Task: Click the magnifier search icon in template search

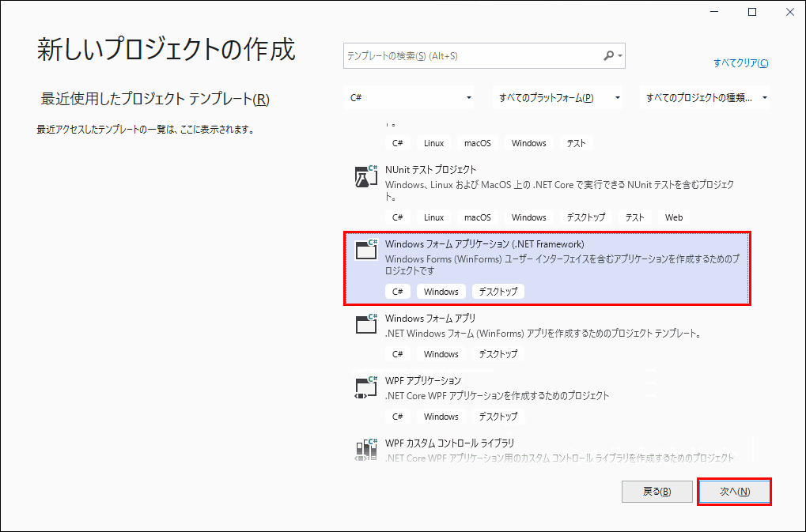Action: click(x=608, y=55)
